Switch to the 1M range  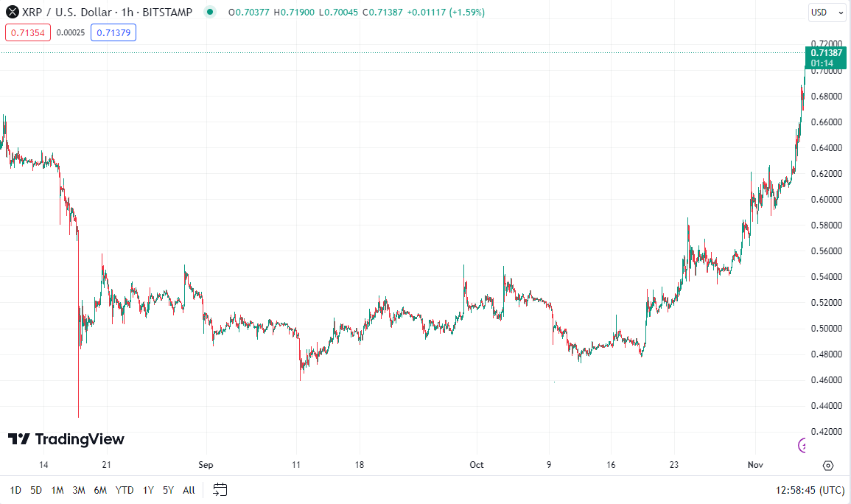pos(57,490)
